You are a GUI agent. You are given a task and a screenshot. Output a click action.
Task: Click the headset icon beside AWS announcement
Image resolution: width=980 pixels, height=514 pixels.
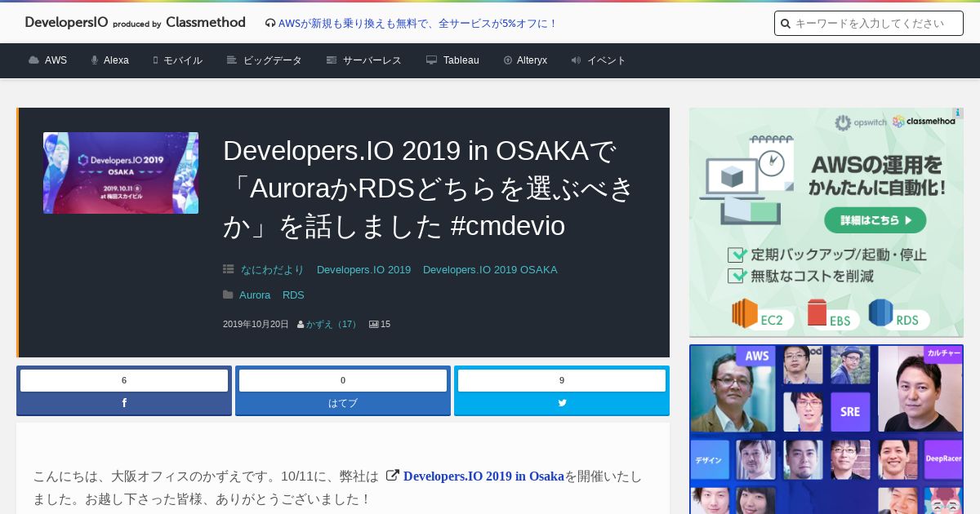pyautogui.click(x=270, y=24)
